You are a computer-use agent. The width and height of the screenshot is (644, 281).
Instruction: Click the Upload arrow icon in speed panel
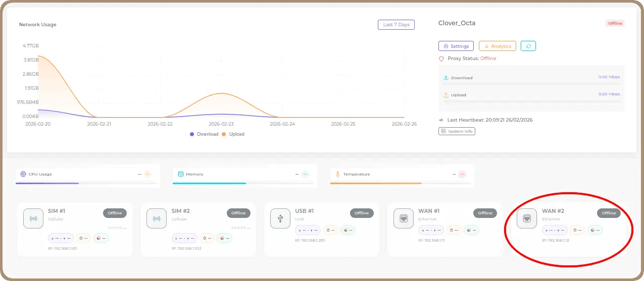point(446,95)
